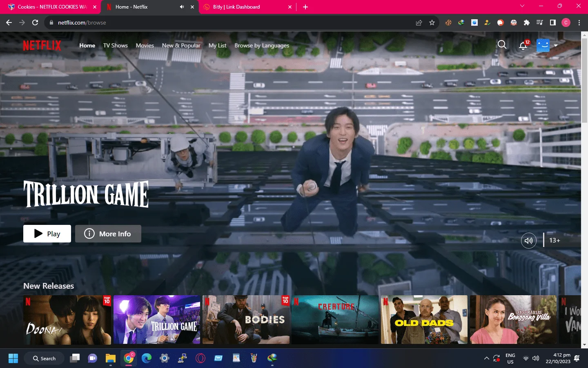Open My List page
Screen dimensions: 588x368
pyautogui.click(x=217, y=45)
